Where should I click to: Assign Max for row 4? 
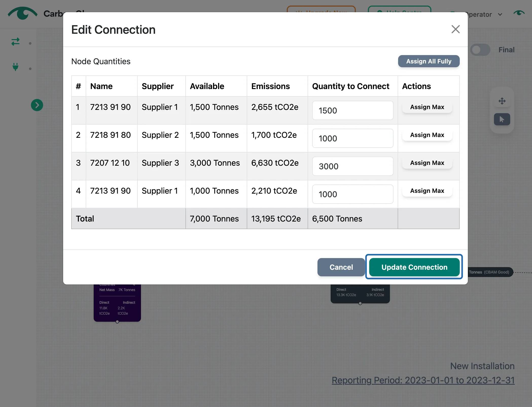[427, 191]
